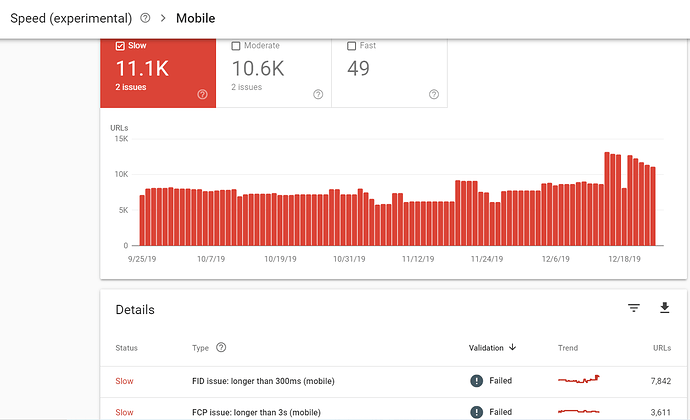Click Failed status icon for FCP issue

[x=477, y=412]
